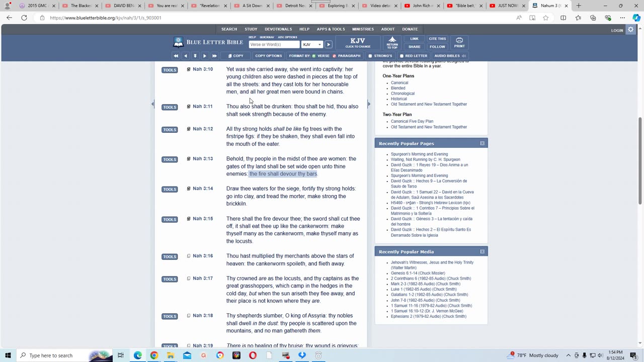Toggle verse checkbox for Nah 3:18
644x362 pixels.
click(x=189, y=316)
